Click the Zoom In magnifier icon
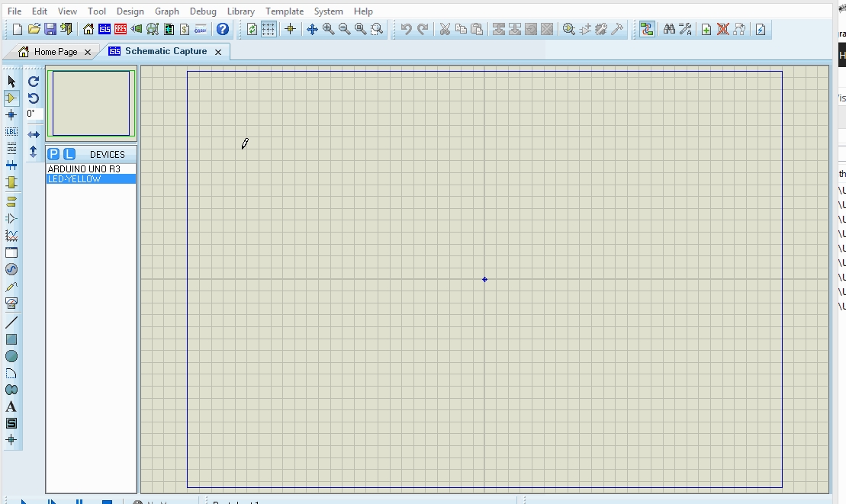846x504 pixels. 328,29
